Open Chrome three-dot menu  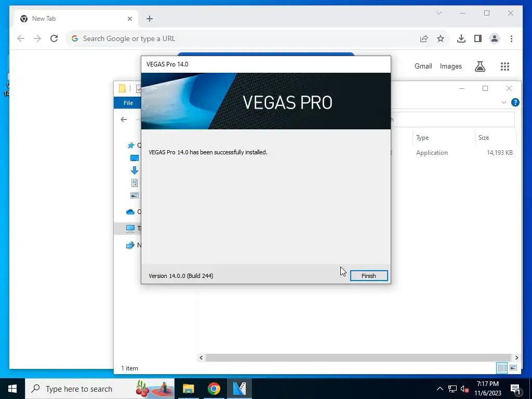click(511, 38)
